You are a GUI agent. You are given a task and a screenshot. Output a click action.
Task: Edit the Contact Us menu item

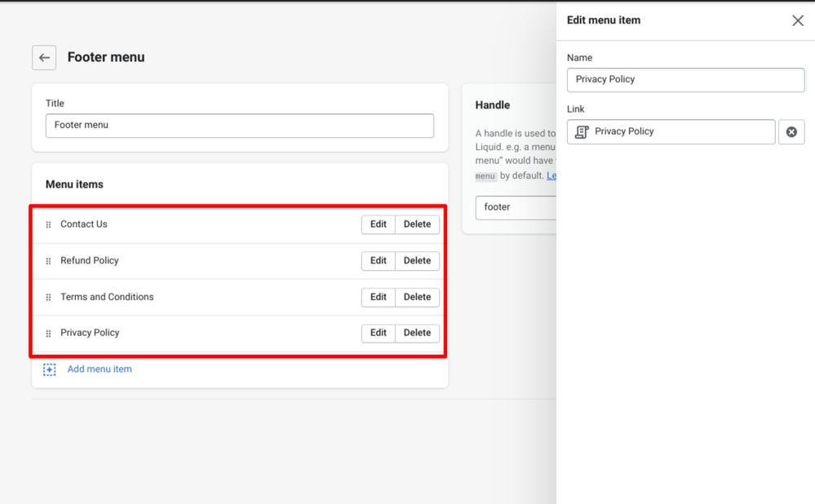click(x=379, y=224)
